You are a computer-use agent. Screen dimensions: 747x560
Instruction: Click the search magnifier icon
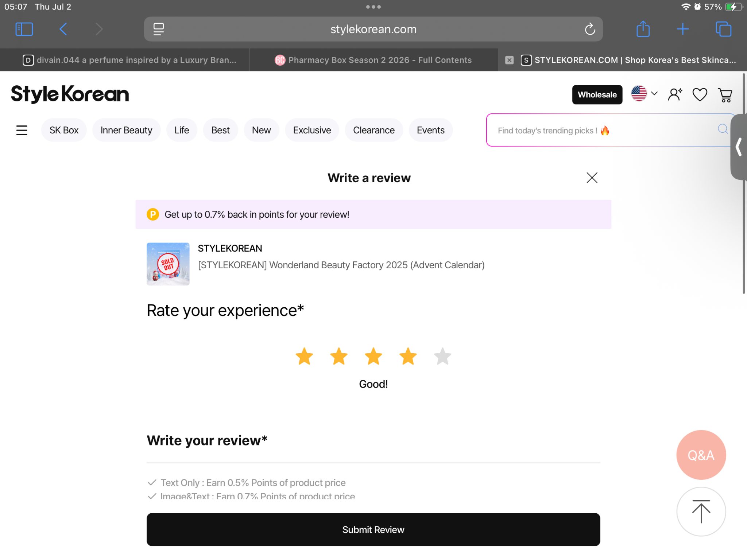[x=723, y=129]
